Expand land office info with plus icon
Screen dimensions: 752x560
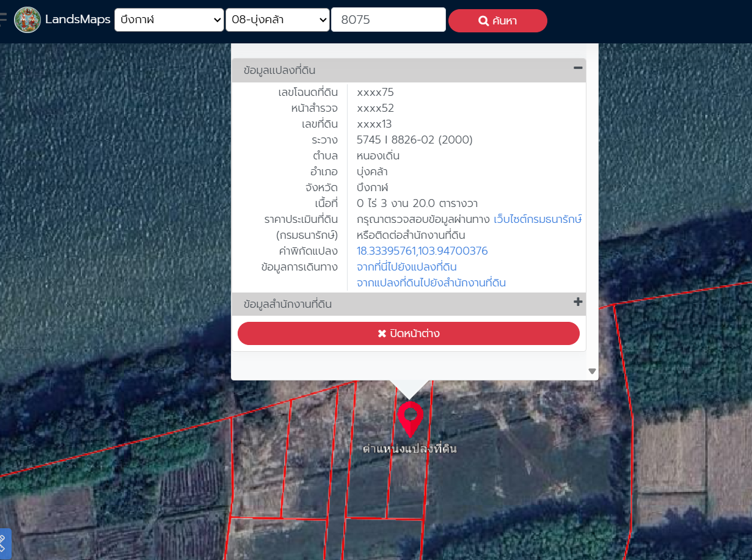point(578,302)
